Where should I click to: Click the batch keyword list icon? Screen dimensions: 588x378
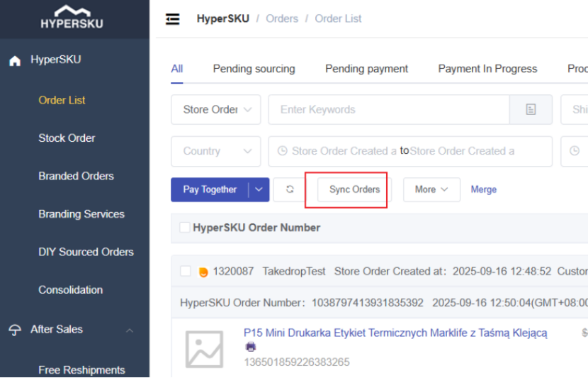click(x=531, y=110)
